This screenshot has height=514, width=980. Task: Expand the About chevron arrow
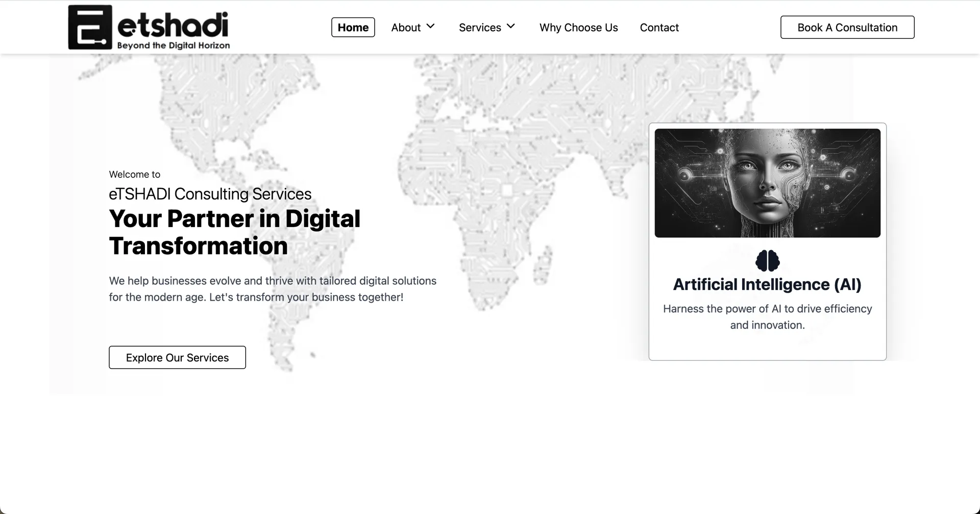pyautogui.click(x=430, y=26)
